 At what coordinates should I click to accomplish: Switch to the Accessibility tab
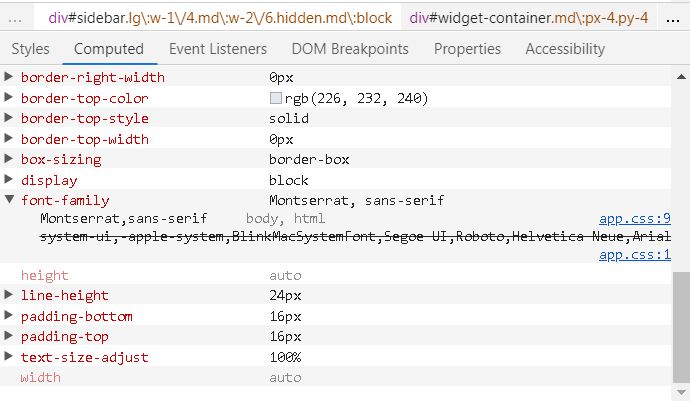click(565, 49)
